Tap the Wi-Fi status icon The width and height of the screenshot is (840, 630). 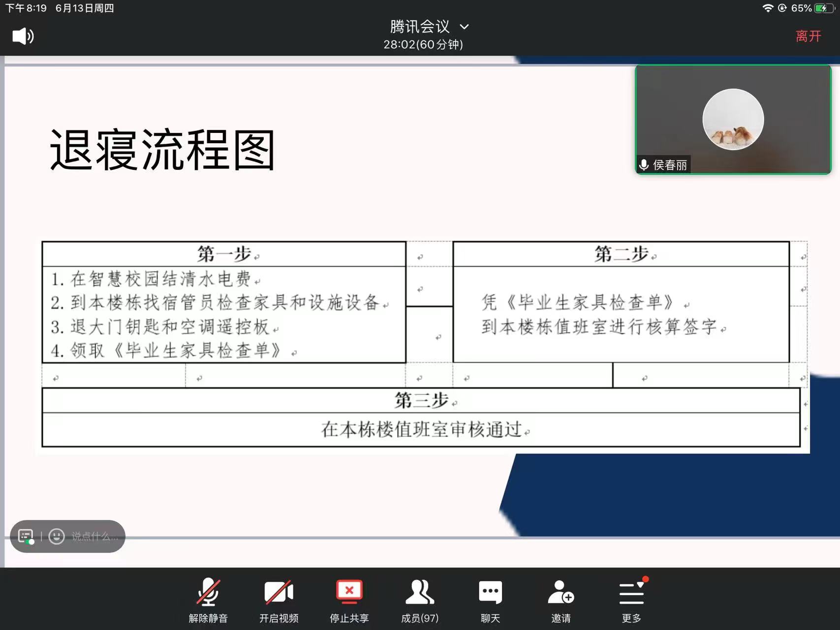click(768, 8)
